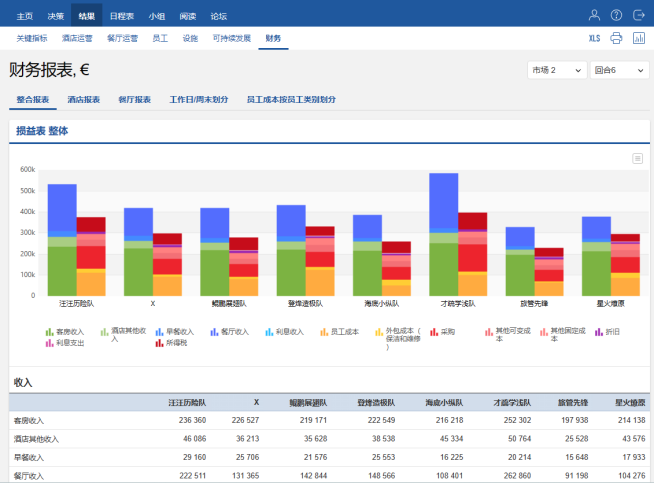Open 论坛 in top navigation

click(x=219, y=16)
